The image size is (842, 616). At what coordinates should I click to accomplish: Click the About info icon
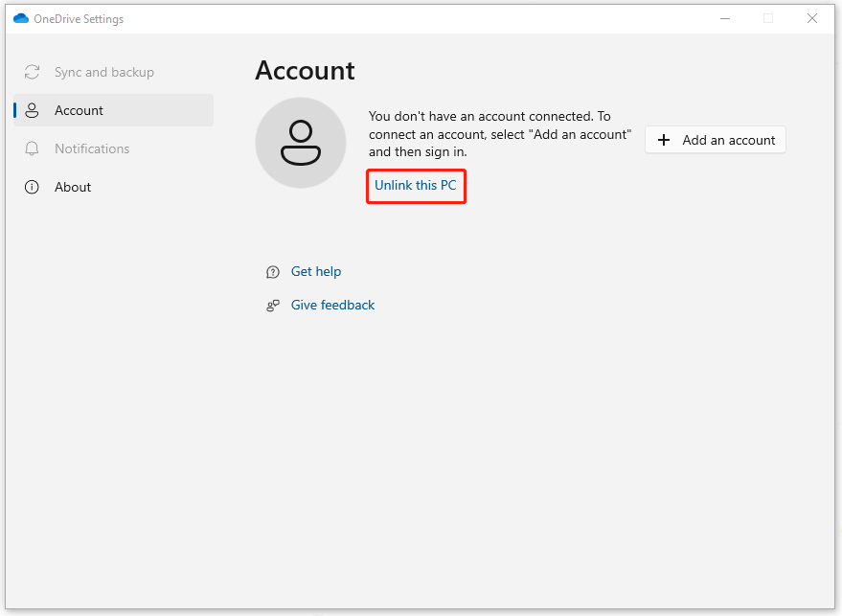pos(32,187)
